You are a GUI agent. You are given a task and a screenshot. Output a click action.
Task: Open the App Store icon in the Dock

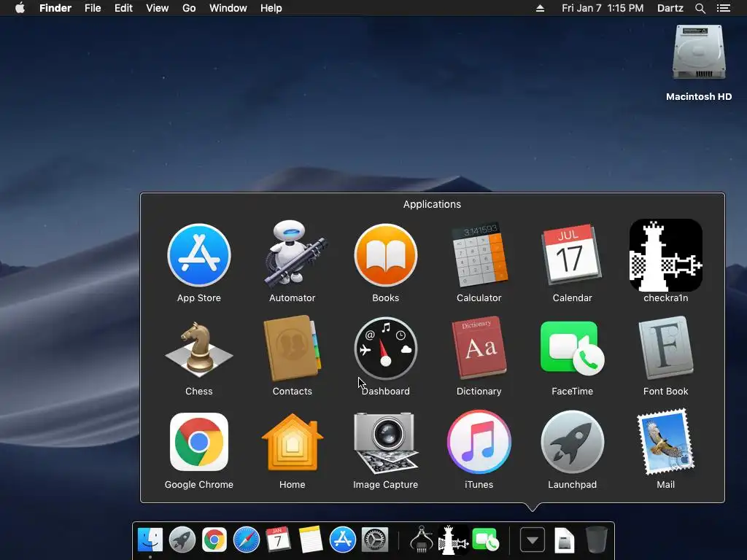(343, 540)
